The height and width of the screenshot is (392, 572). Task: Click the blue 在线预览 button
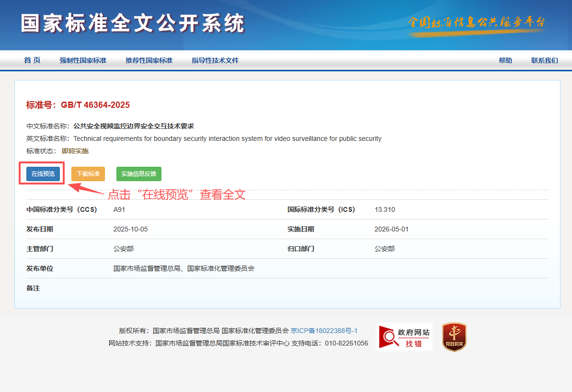tap(43, 174)
